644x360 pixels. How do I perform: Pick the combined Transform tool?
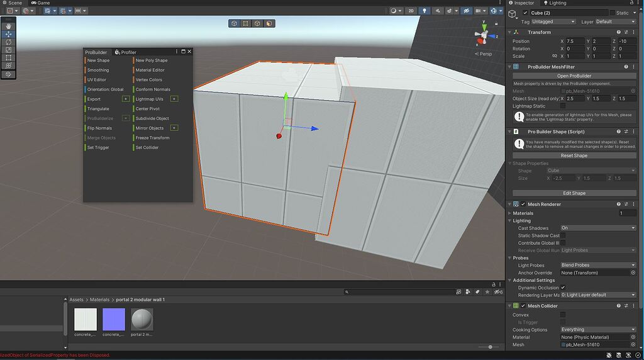[8, 65]
